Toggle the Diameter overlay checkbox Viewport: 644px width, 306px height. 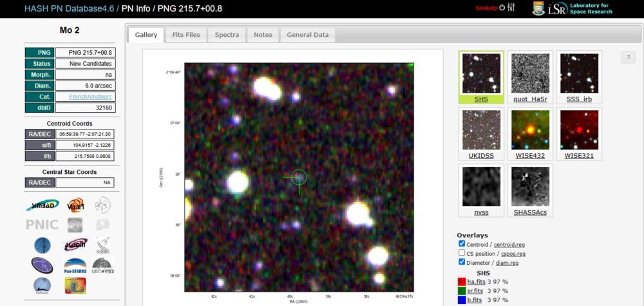[462, 262]
